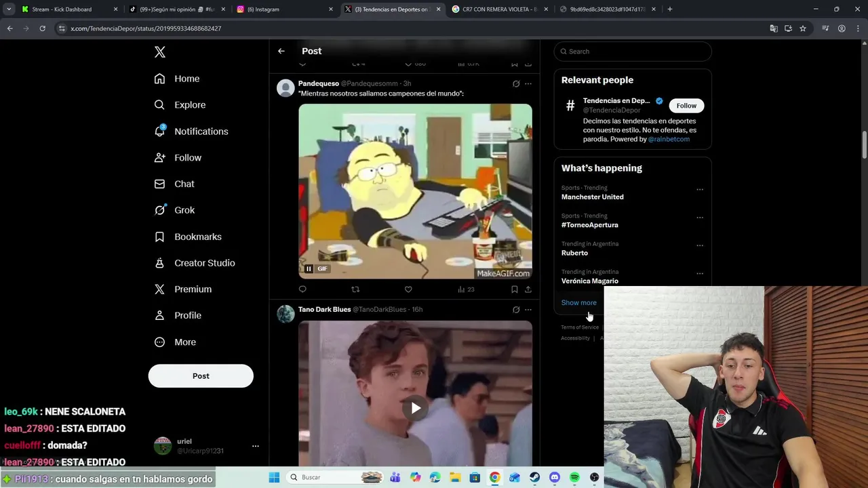Click Grok icon on Tano Dark Blues post

pos(516,310)
